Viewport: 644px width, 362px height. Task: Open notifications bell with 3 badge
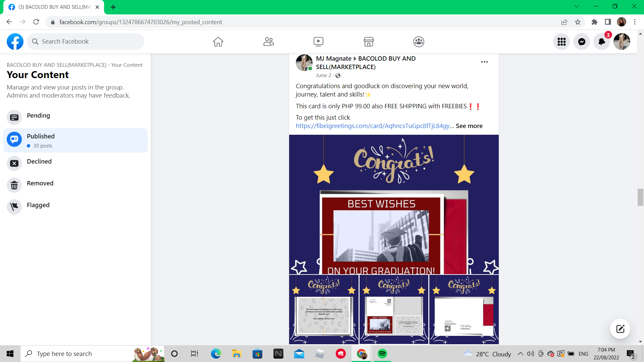(602, 42)
